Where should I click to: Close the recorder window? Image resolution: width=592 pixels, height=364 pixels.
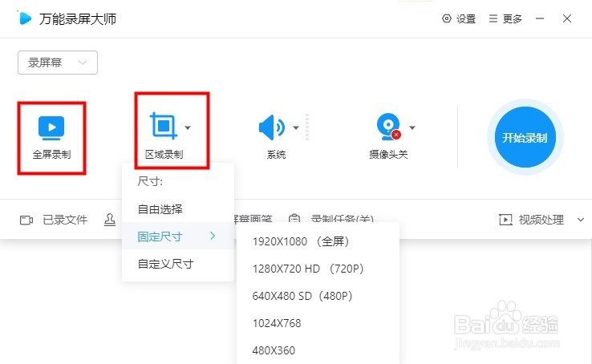pos(567,18)
